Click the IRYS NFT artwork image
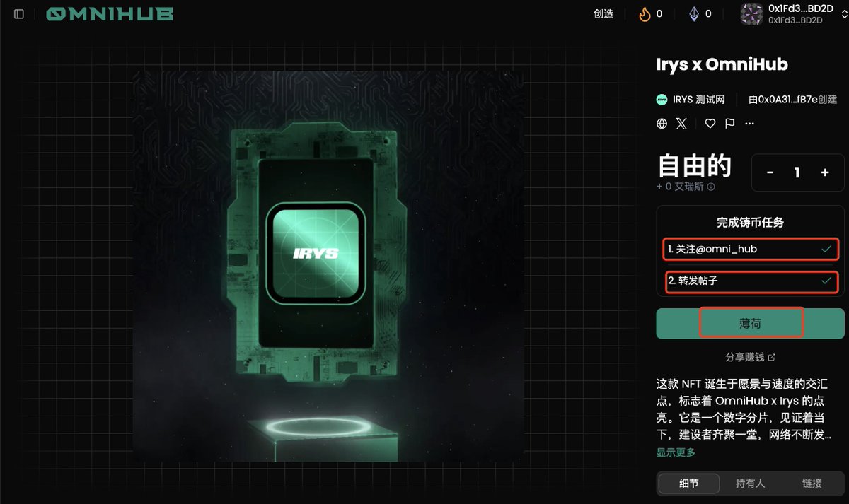 pyautogui.click(x=329, y=266)
